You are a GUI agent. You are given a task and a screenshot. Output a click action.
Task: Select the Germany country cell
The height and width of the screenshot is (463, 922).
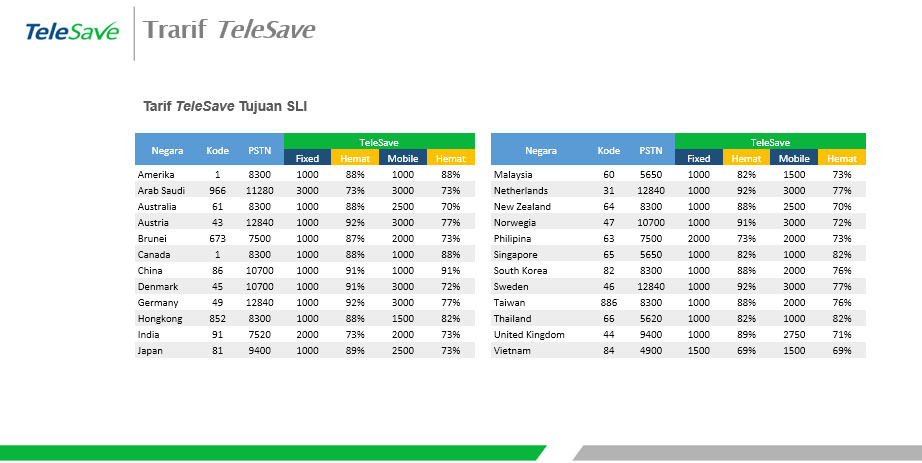click(158, 302)
